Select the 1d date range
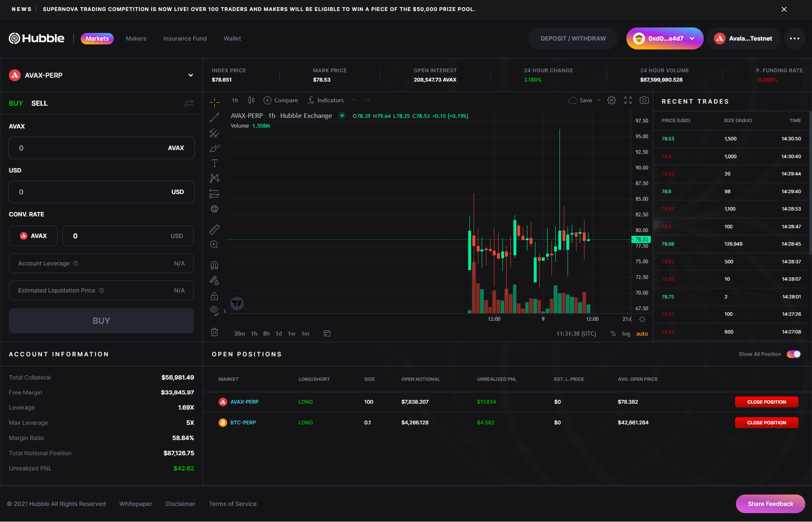 [279, 333]
